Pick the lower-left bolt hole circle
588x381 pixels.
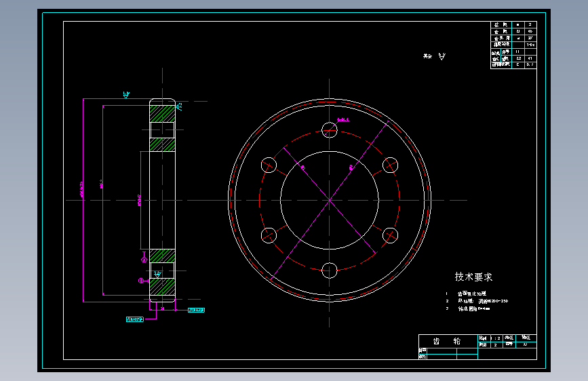269,235
